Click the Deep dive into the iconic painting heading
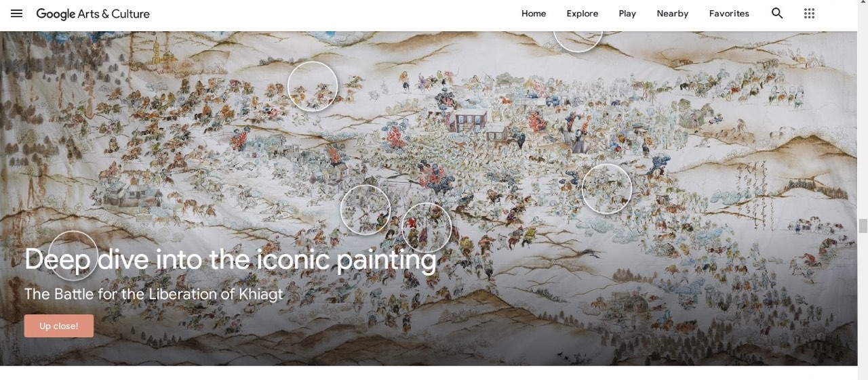This screenshot has height=380, width=868. click(231, 260)
